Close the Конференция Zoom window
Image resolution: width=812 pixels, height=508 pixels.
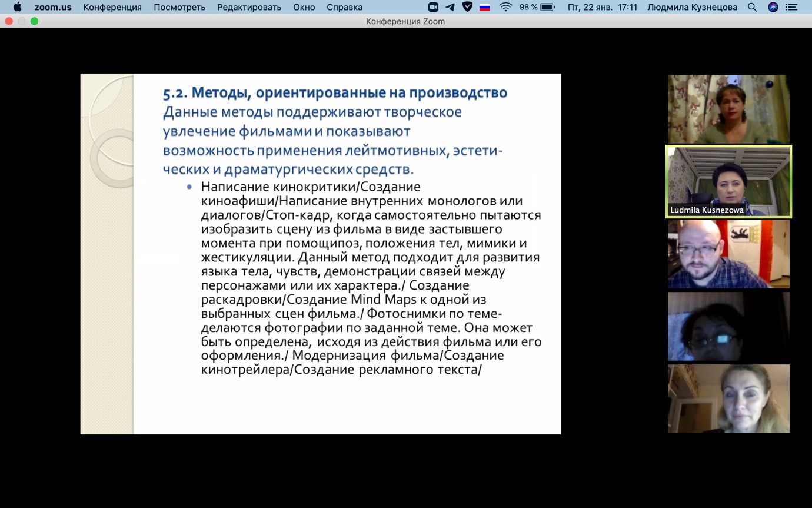[x=9, y=21]
